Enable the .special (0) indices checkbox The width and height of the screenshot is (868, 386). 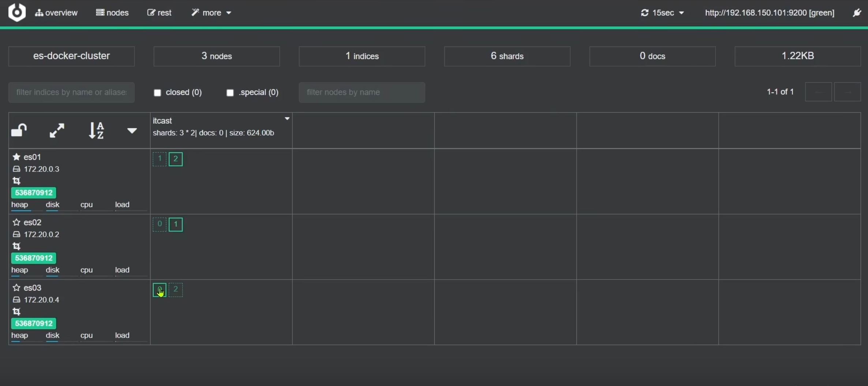point(230,93)
